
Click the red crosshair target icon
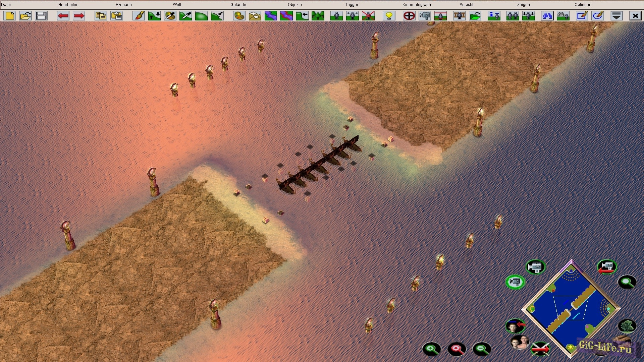point(409,16)
